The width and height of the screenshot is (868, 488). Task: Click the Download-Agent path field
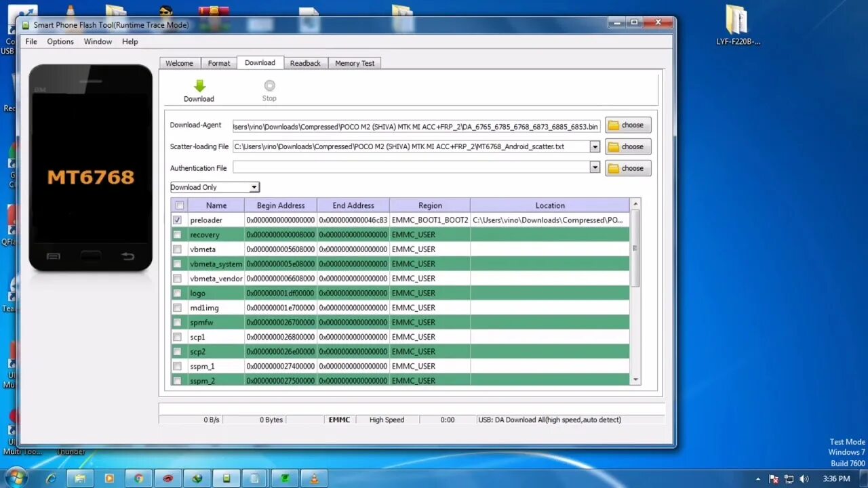tap(416, 126)
